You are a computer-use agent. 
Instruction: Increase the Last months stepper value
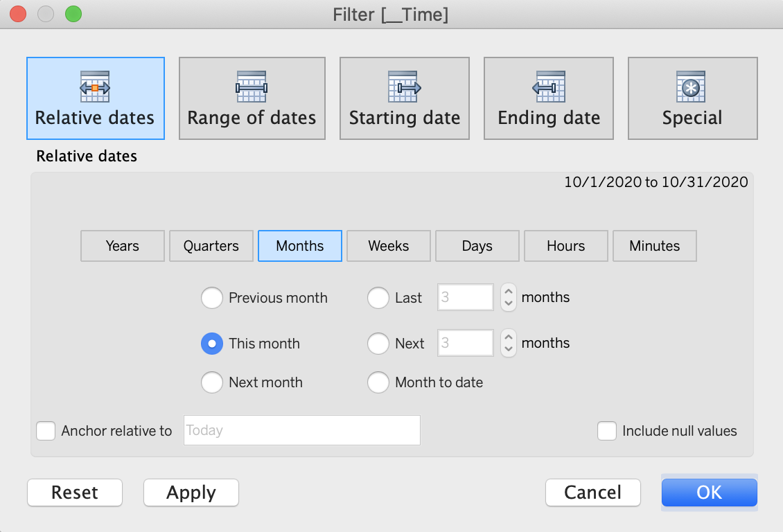(x=509, y=292)
